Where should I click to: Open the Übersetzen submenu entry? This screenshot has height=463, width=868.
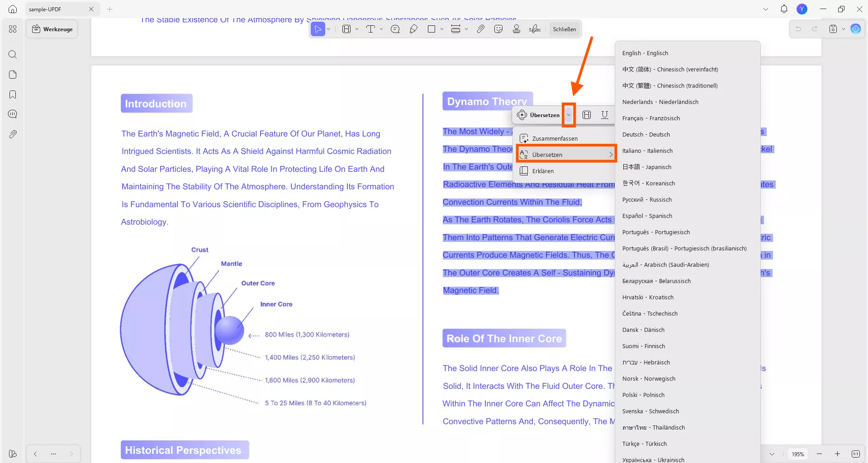point(566,155)
